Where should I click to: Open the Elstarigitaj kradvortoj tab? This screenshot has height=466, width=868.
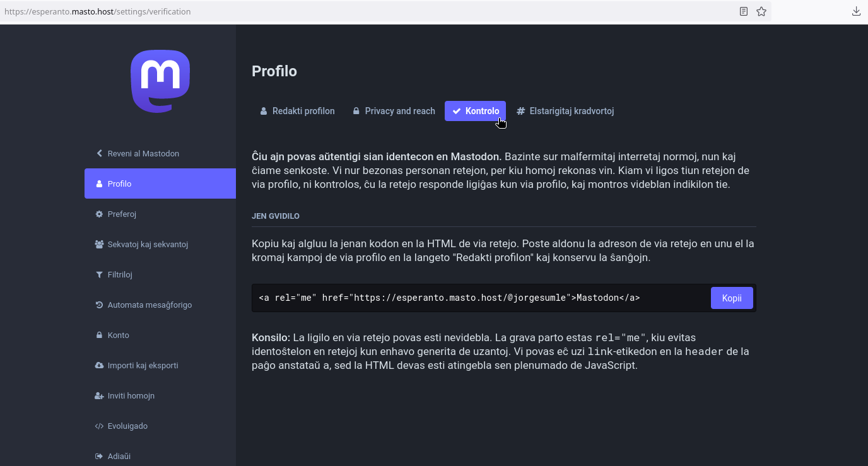pos(565,111)
